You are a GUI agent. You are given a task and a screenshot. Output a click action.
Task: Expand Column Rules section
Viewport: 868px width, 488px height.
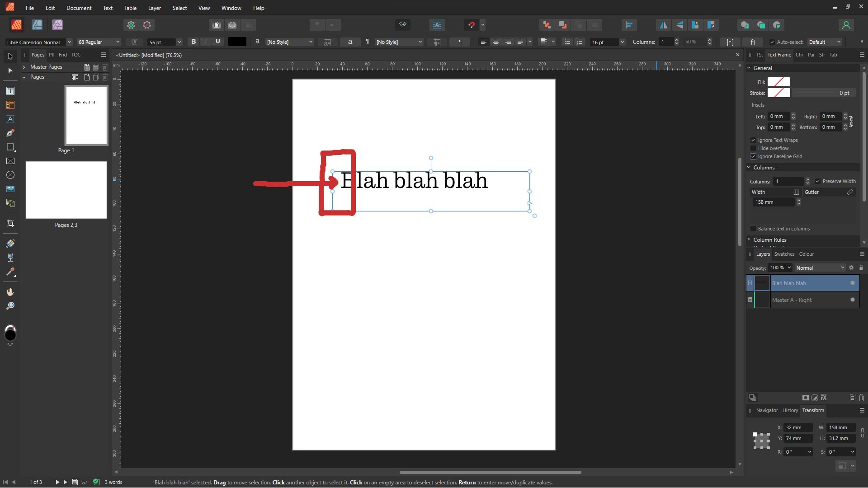749,240
